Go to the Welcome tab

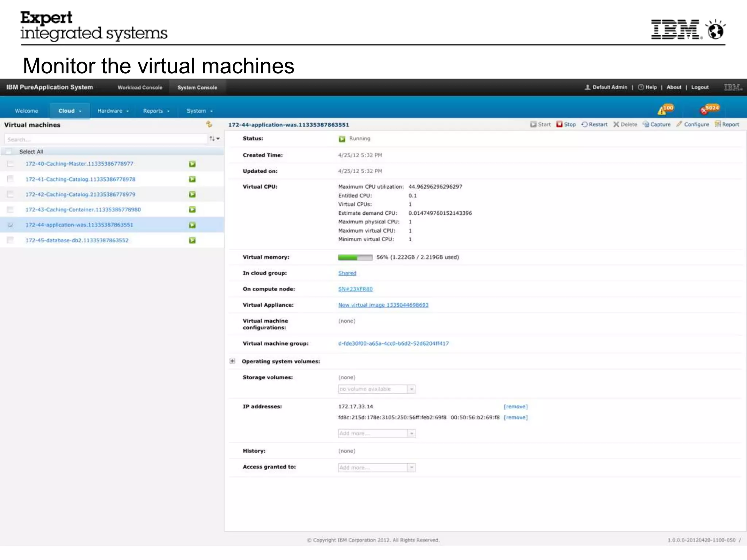tap(26, 111)
